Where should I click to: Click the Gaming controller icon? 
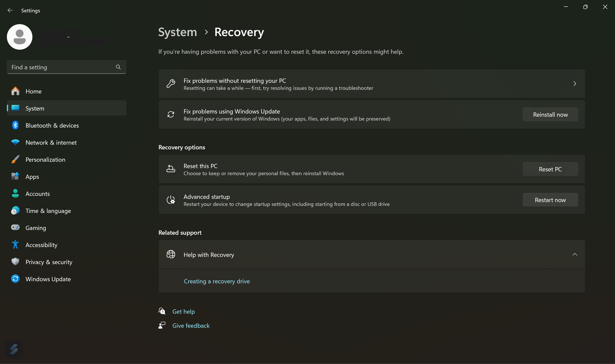pyautogui.click(x=15, y=228)
